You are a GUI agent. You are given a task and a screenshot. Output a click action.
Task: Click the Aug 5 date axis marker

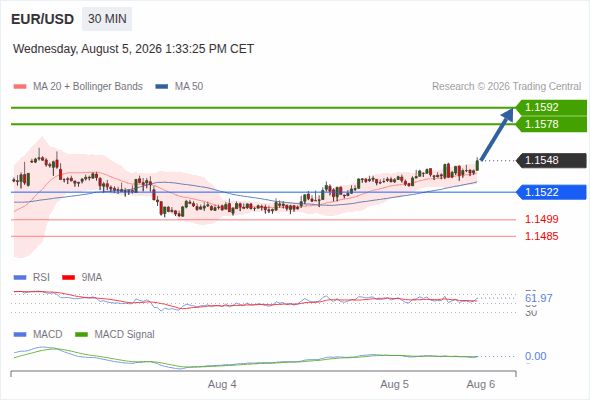pyautogui.click(x=394, y=384)
